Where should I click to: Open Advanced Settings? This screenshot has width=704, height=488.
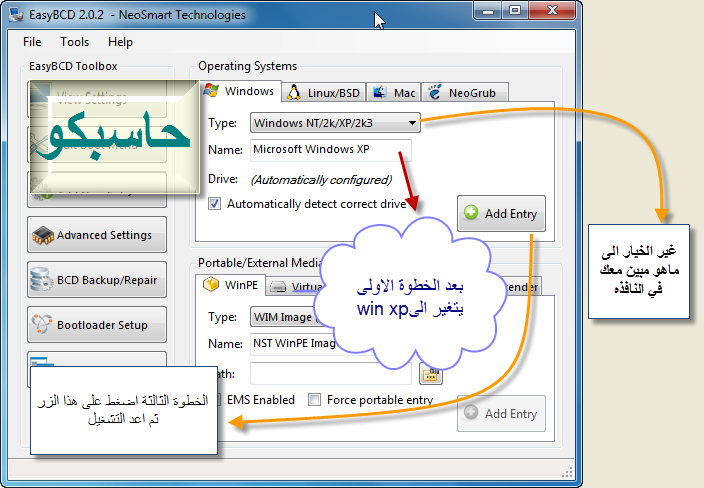(97, 235)
